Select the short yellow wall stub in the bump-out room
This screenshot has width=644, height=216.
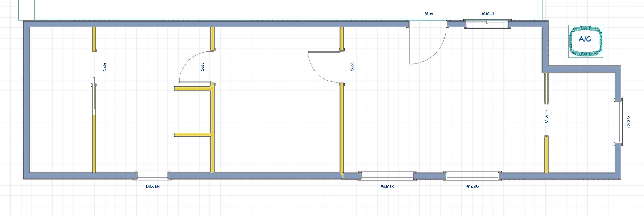coord(547,154)
